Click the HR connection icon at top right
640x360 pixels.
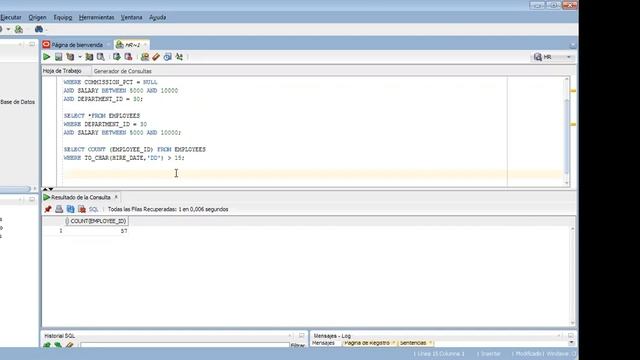(538, 57)
